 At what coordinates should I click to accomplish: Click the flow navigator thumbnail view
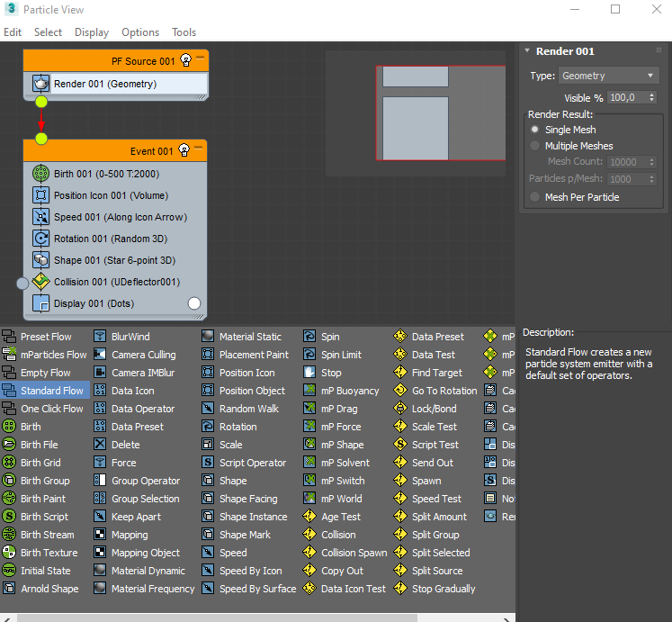tap(416, 113)
